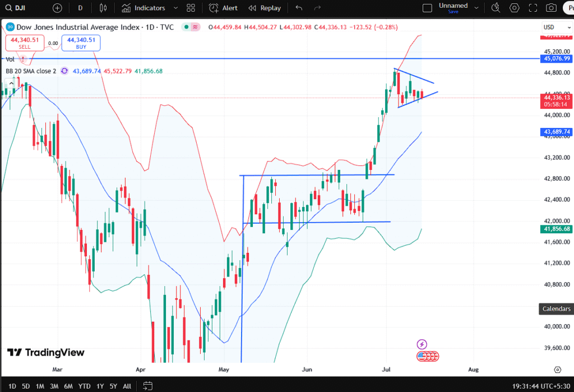Expand the indicators favorites arrow
The height and width of the screenshot is (392, 574).
pyautogui.click(x=175, y=8)
